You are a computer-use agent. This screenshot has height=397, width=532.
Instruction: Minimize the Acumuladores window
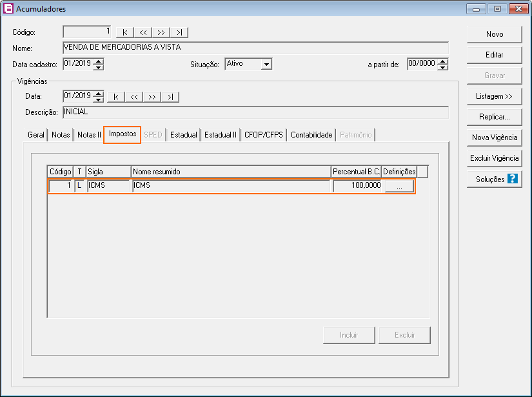click(476, 9)
